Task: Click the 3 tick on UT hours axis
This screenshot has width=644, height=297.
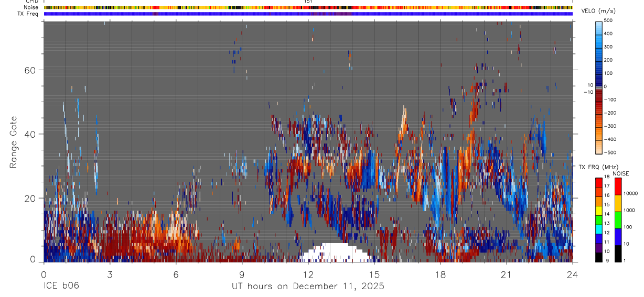Action: coord(110,274)
